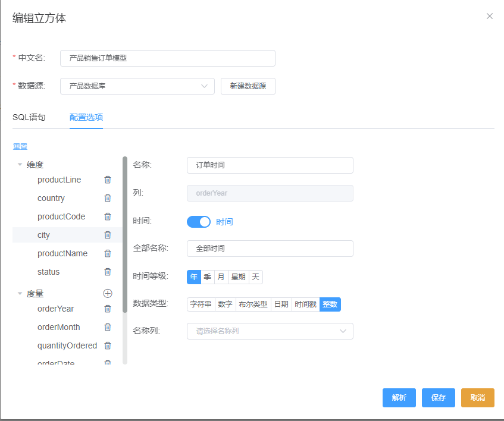Click trash icon next to status

click(x=108, y=272)
